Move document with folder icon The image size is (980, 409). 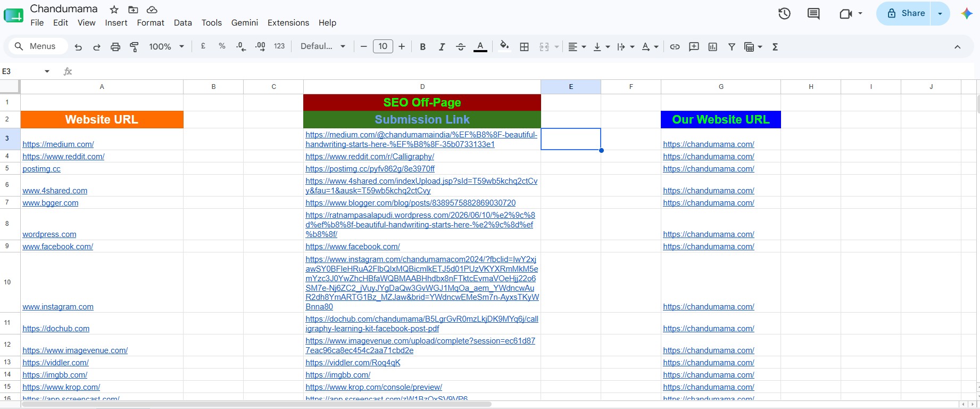pyautogui.click(x=133, y=10)
